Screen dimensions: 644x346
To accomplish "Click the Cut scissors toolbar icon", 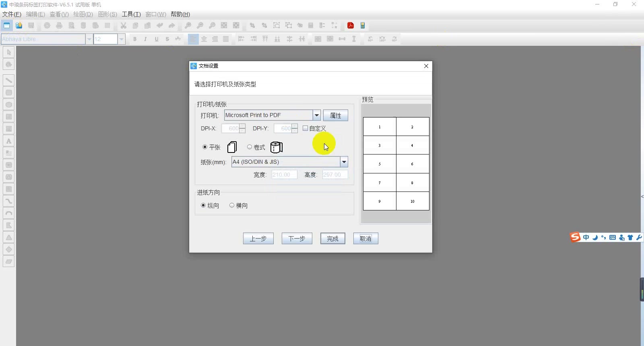I will [124, 25].
